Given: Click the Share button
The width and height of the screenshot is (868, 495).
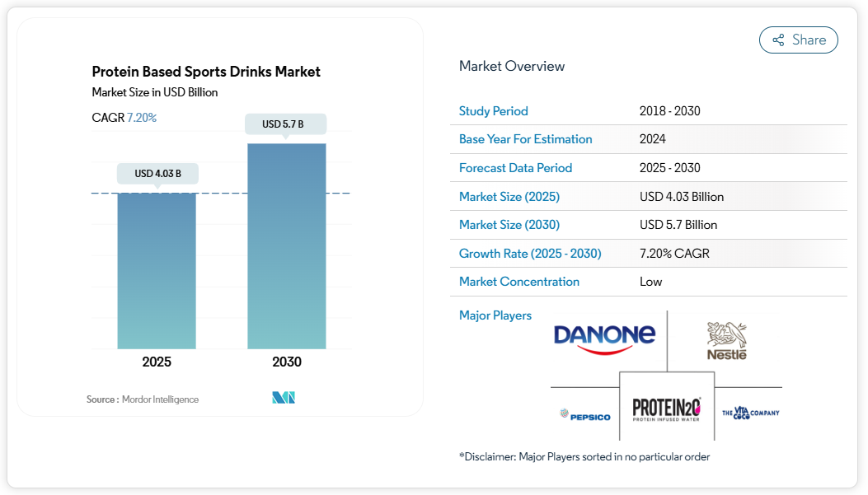Looking at the screenshot, I should coord(798,40).
